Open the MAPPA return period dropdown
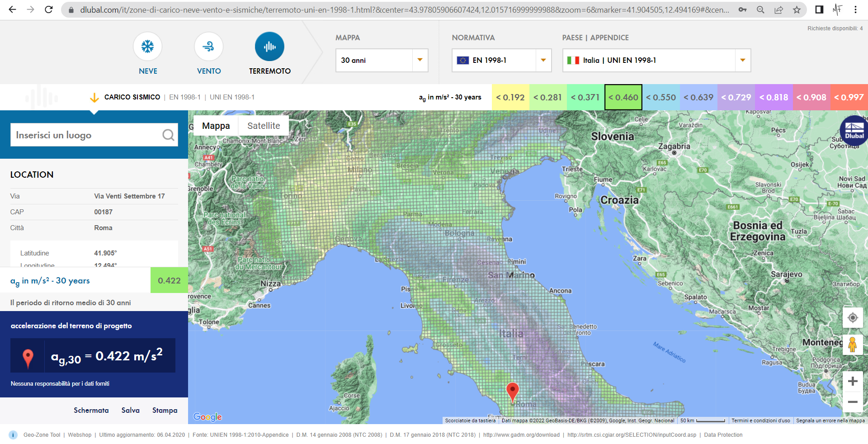Viewport: 868px width, 444px height. pos(419,60)
